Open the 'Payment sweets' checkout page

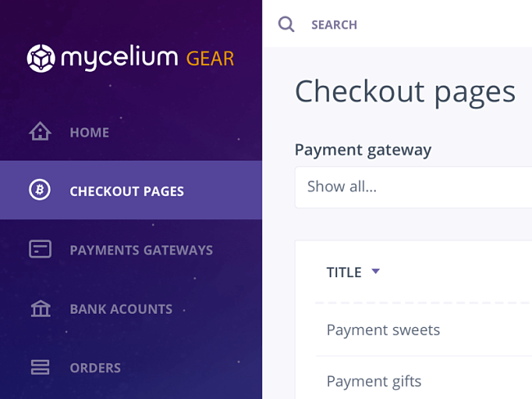tap(383, 330)
